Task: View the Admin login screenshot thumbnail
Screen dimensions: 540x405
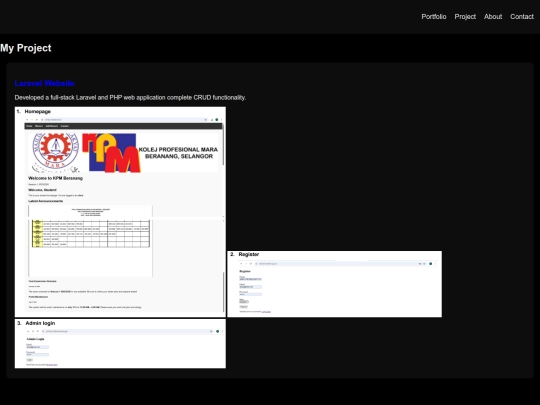Action: point(120,343)
